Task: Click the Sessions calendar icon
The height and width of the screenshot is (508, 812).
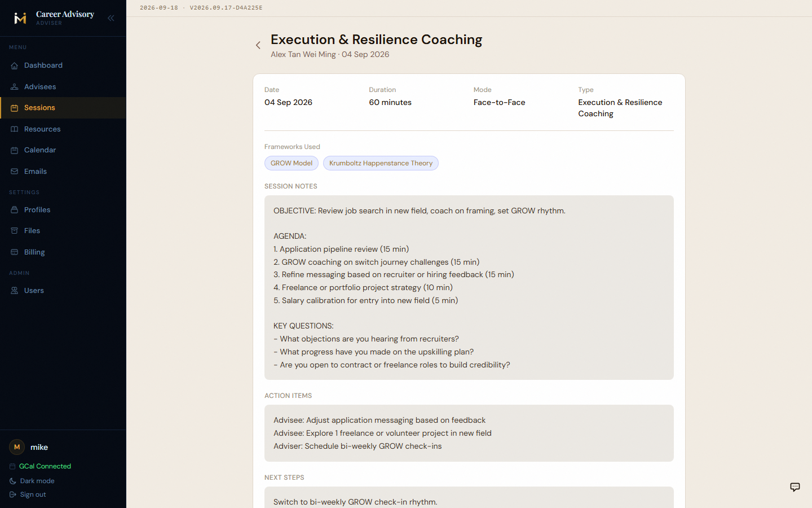Action: (15, 108)
